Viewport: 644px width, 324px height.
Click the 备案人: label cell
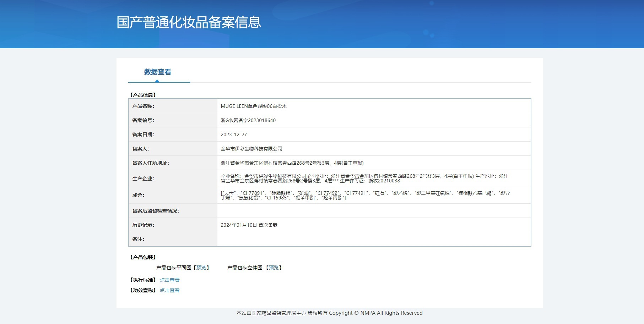click(x=173, y=149)
